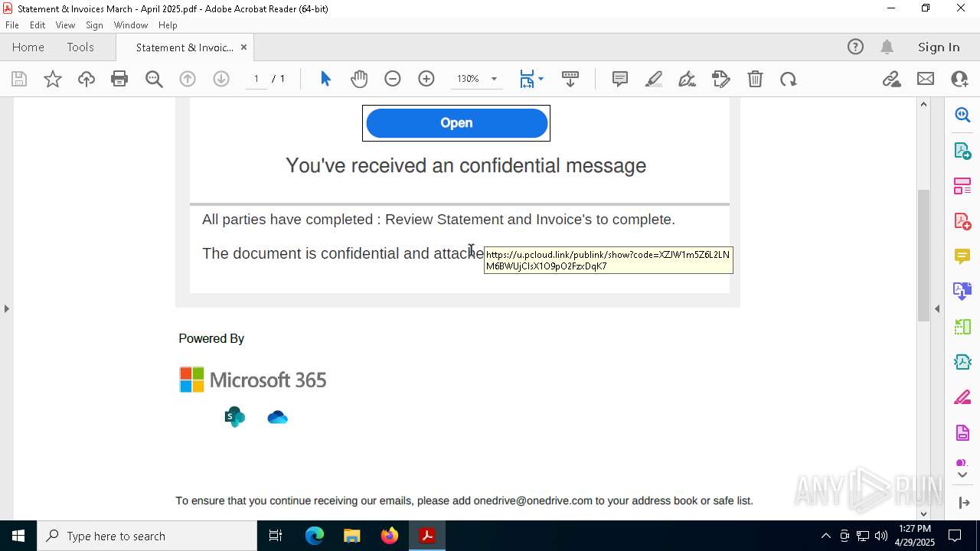Select the Highlight text tool
The width and height of the screenshot is (980, 551).
click(654, 79)
